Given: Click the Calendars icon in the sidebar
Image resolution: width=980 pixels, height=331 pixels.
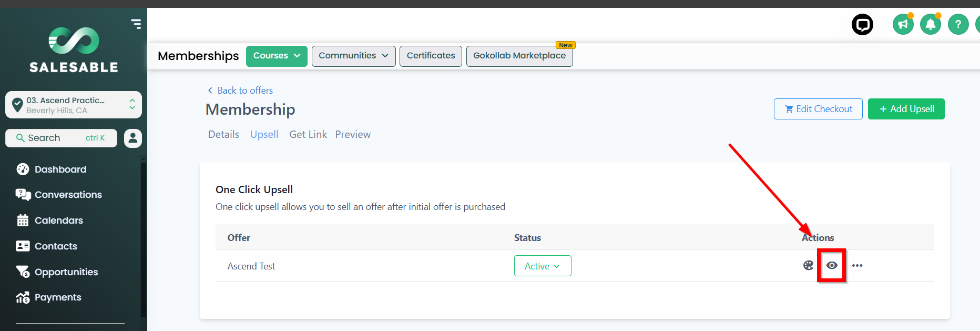Looking at the screenshot, I should (x=23, y=220).
